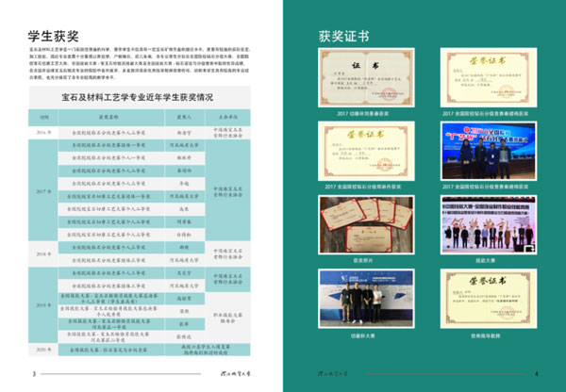Click the 获奖证书 heading on green page
Screen dimensions: 566x392
pyautogui.click(x=343, y=37)
